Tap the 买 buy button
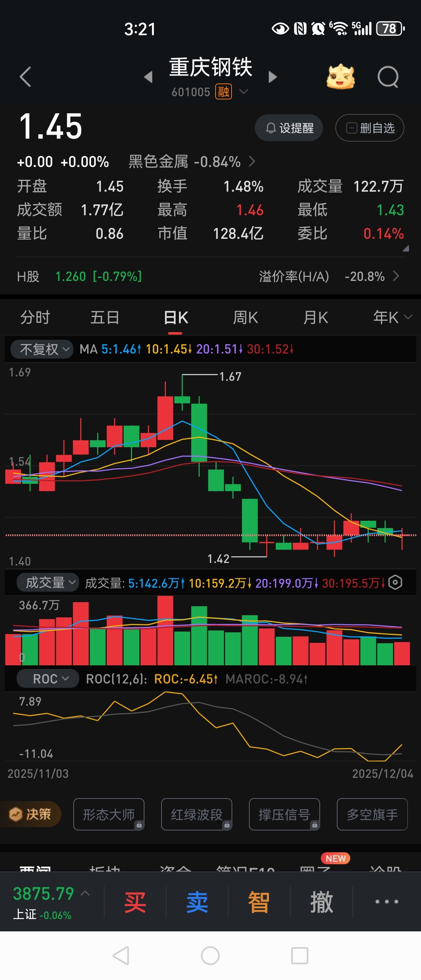 pos(135,902)
